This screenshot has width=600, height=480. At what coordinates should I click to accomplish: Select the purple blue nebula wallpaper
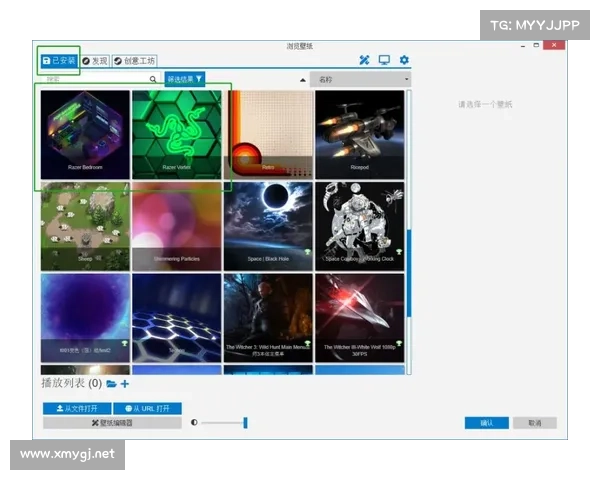(x=85, y=318)
